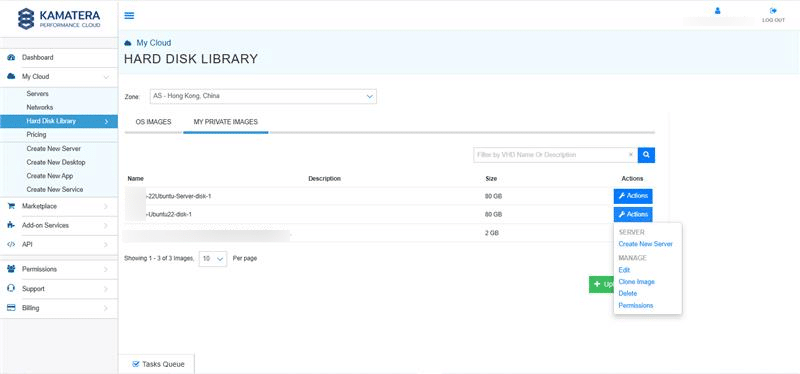Open Actions for 22Ubuntu-Server-disk-1
This screenshot has width=800, height=374.
tap(633, 196)
